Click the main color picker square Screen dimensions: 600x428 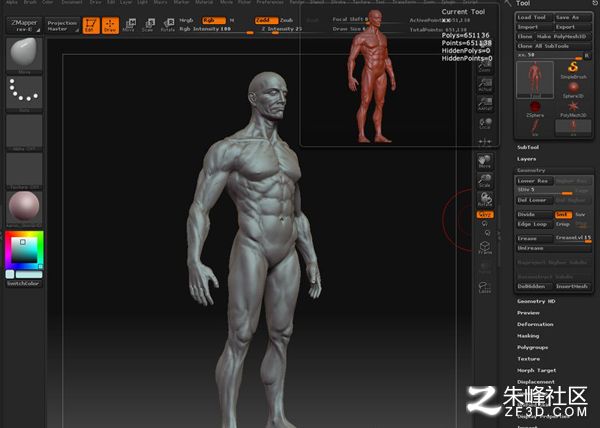coord(24,249)
